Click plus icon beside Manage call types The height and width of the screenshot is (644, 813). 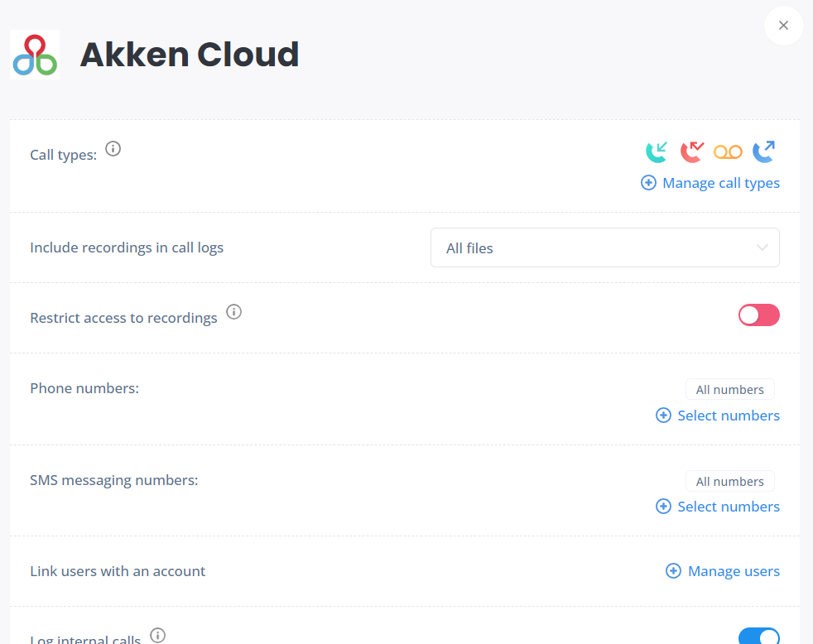[648, 182]
